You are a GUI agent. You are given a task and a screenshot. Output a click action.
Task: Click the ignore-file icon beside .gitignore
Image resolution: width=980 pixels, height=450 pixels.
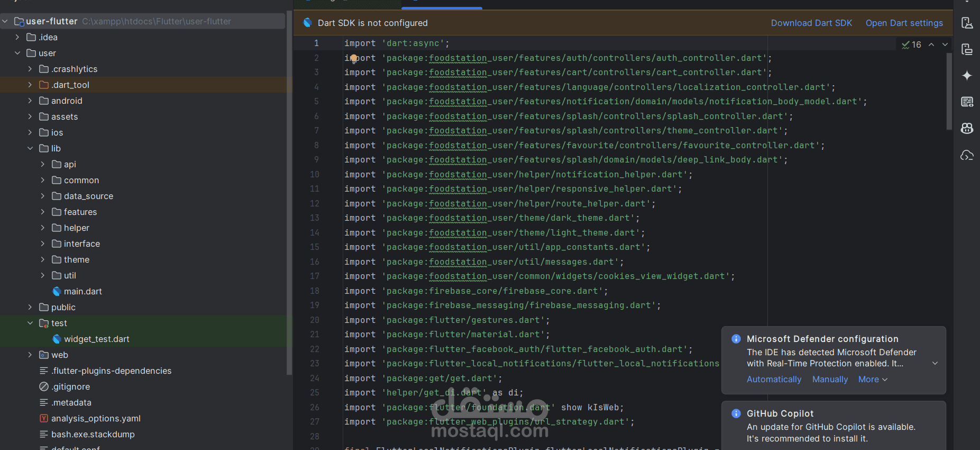44,386
